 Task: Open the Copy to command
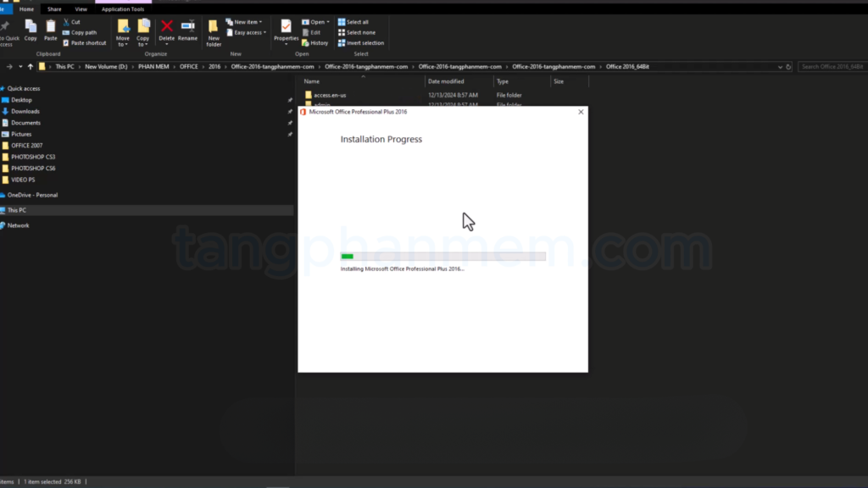(x=142, y=32)
